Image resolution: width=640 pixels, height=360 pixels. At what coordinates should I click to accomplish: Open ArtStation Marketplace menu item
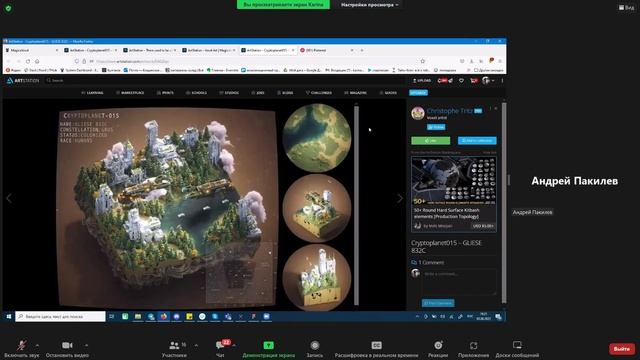click(x=130, y=93)
